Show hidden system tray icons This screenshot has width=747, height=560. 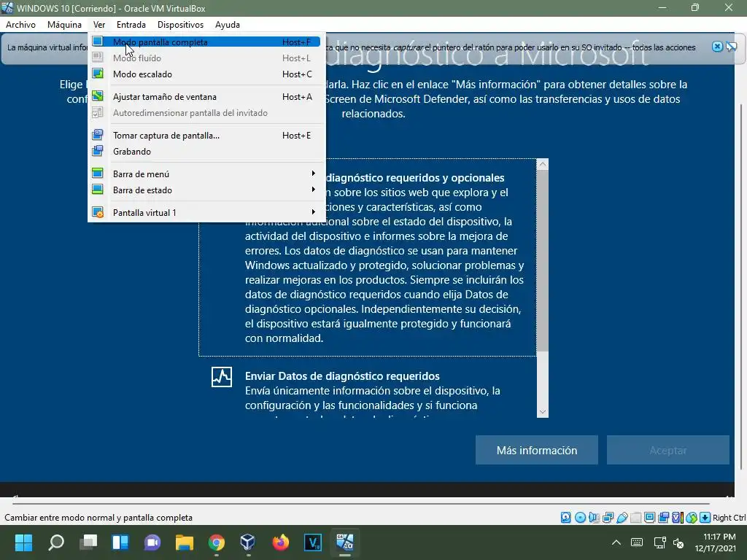[616, 542]
